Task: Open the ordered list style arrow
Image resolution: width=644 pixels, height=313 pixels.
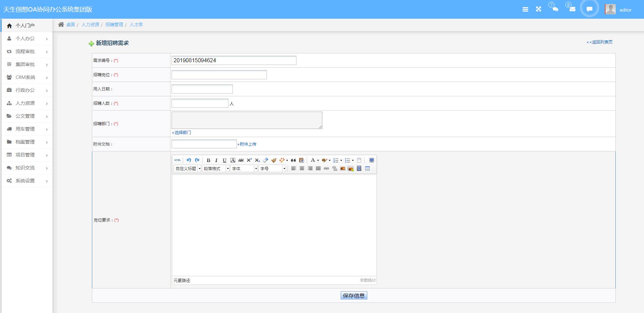Action: click(x=341, y=160)
